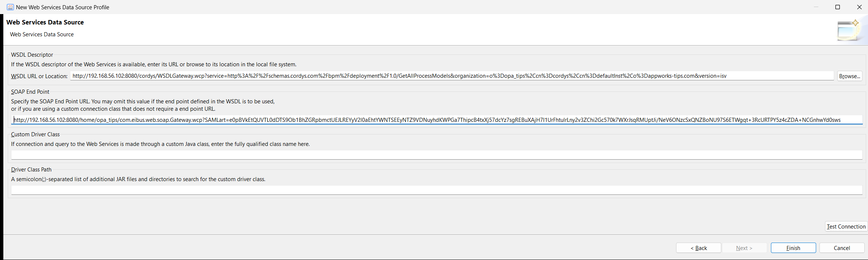Click the 'Web Services Data Source' subtitle below the heading
This screenshot has height=260, width=868.
(x=42, y=34)
